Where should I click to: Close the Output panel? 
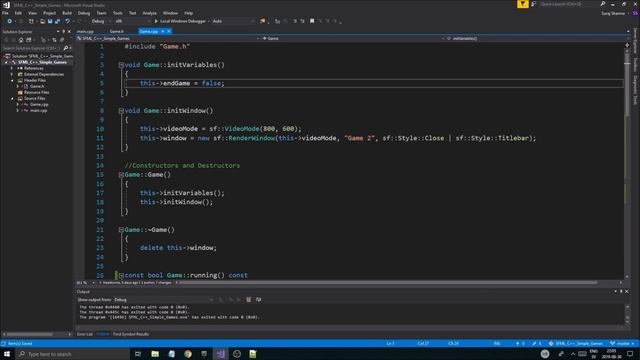(627, 291)
